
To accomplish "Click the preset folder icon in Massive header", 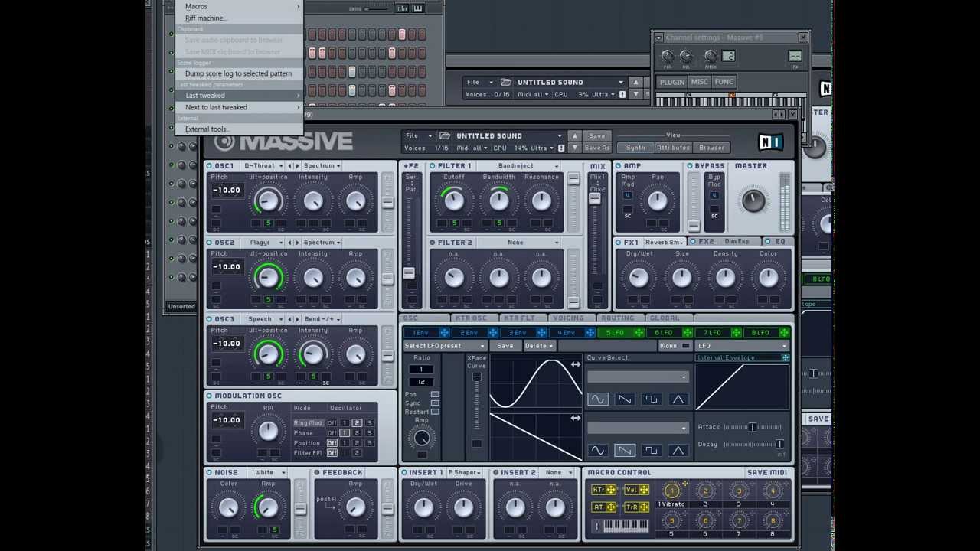I will tap(445, 135).
